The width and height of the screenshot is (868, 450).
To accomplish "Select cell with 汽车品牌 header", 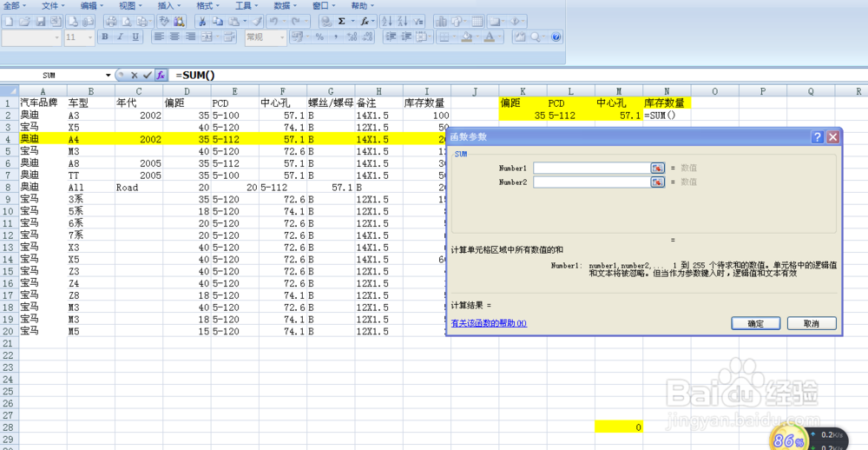I will pyautogui.click(x=43, y=103).
